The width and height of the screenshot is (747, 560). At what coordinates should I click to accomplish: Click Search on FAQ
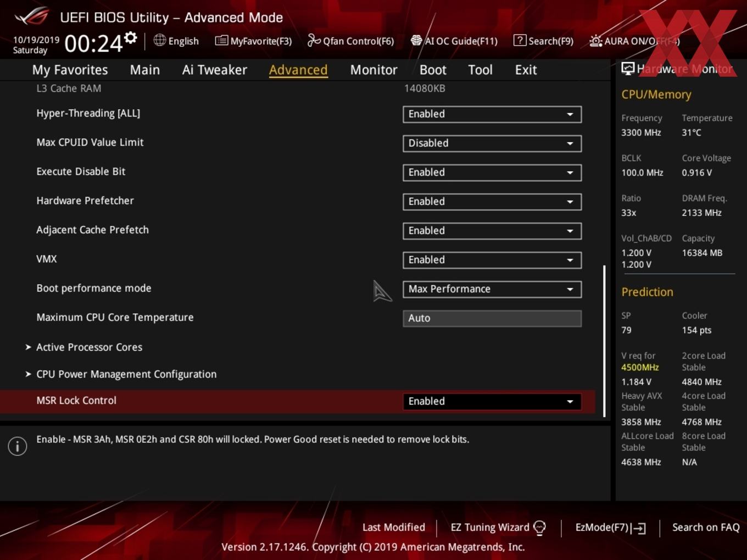pyautogui.click(x=706, y=527)
